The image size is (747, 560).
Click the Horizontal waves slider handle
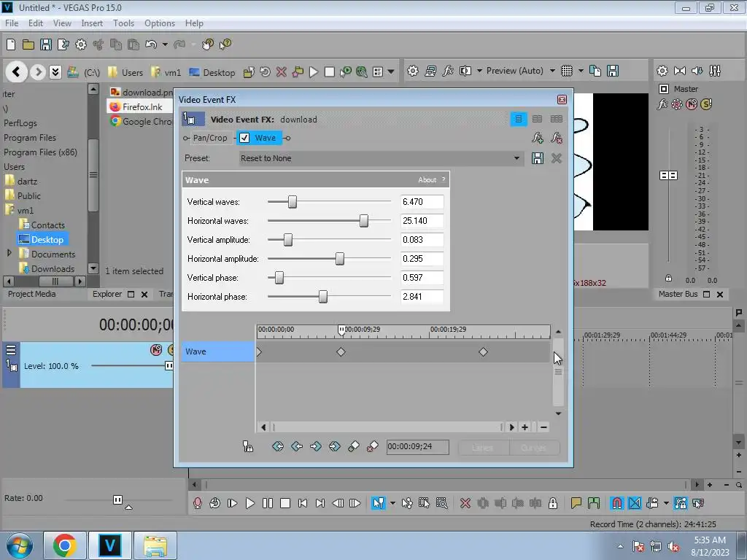(x=364, y=221)
